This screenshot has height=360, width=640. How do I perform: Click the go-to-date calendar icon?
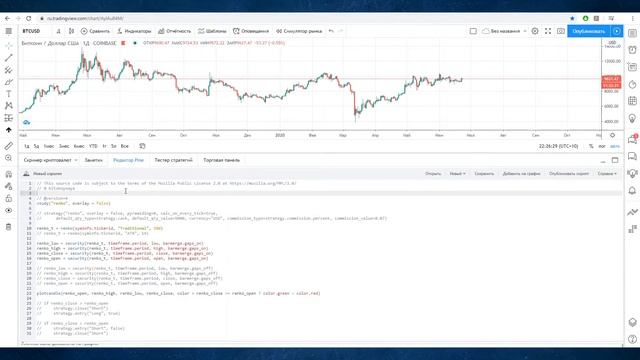[142, 146]
